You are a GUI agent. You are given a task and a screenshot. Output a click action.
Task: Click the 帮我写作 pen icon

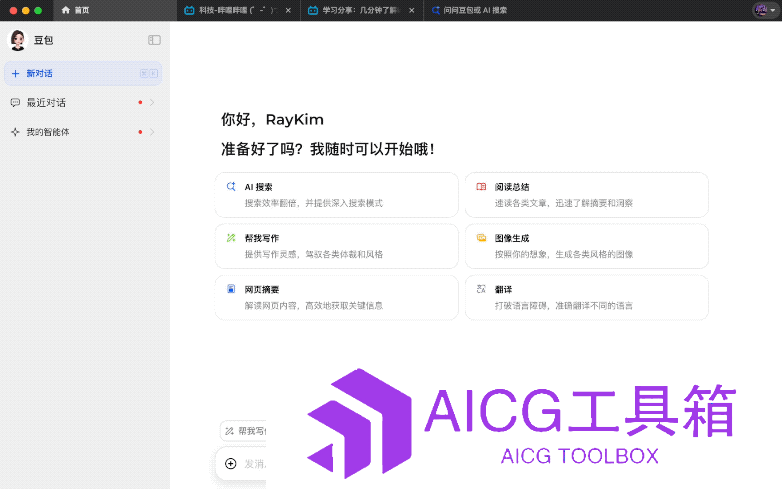[x=231, y=238]
